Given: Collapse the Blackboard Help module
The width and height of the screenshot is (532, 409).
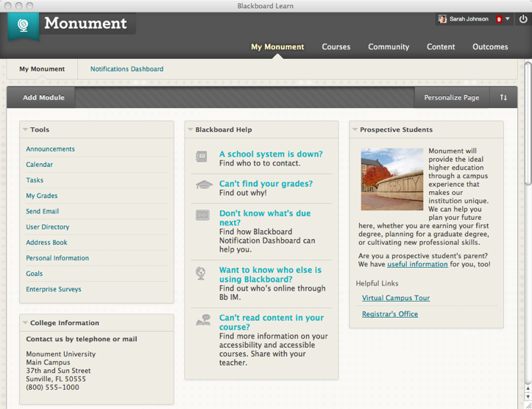Looking at the screenshot, I should tap(191, 129).
